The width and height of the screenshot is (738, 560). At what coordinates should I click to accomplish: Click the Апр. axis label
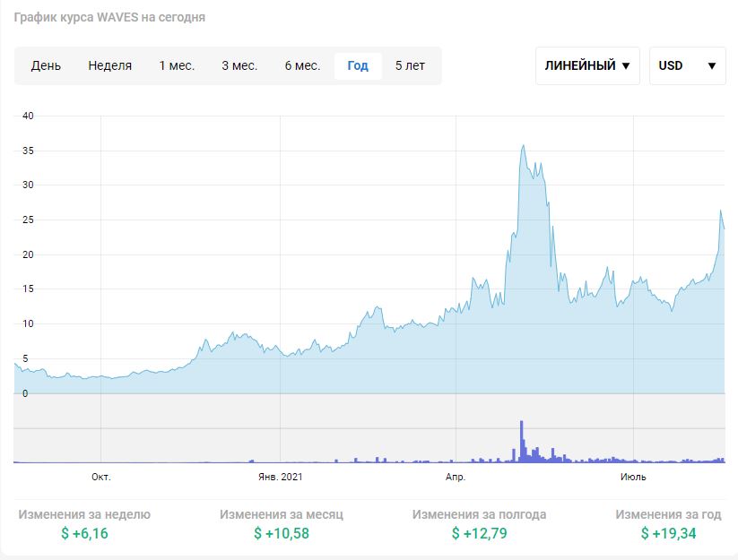tap(456, 477)
